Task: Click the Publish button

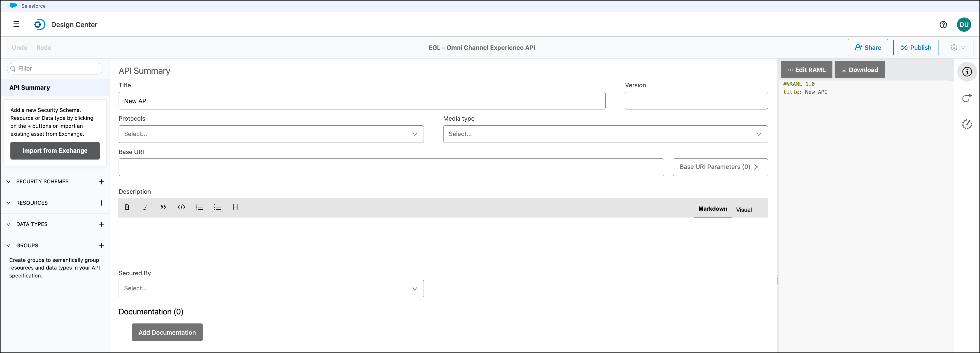Action: pyautogui.click(x=915, y=48)
